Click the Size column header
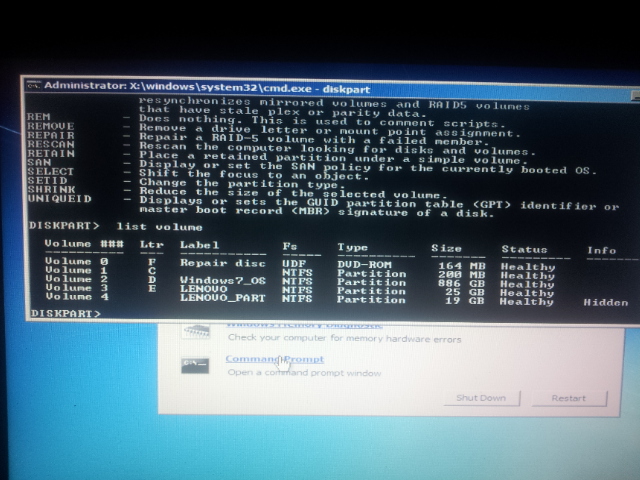Image resolution: width=640 pixels, height=480 pixels. coord(446,247)
